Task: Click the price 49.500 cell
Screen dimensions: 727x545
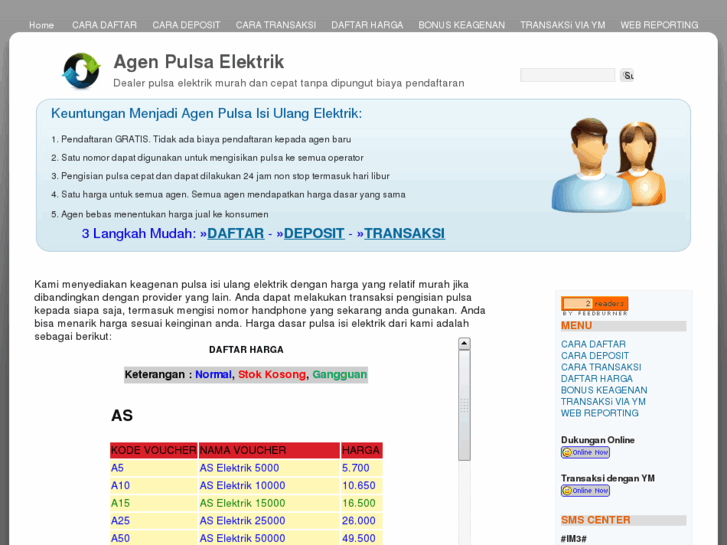Action: (x=362, y=538)
